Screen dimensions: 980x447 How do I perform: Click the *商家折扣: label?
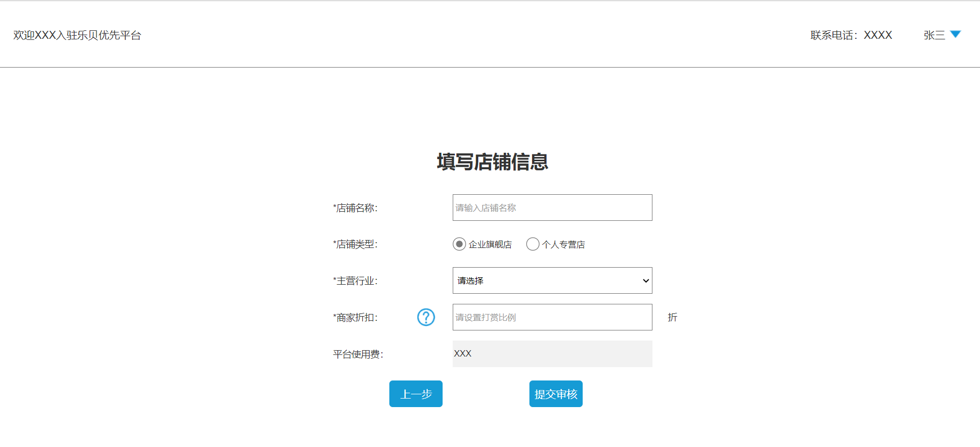pos(355,317)
